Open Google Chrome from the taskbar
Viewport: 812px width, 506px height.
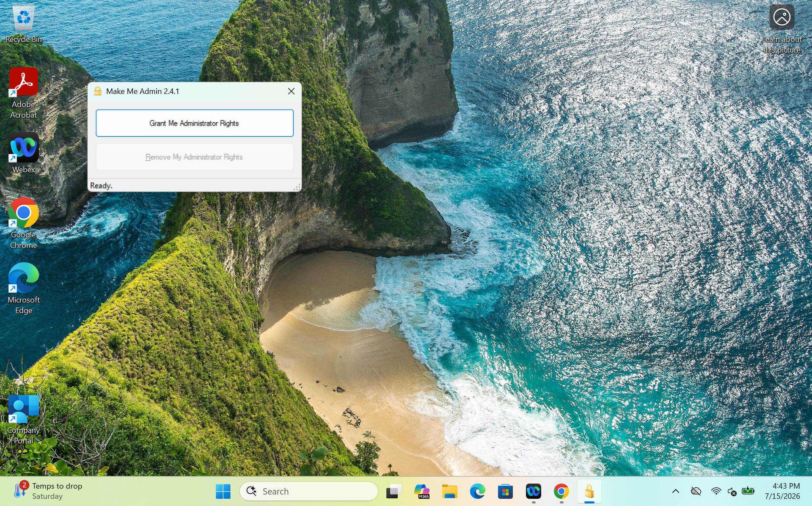point(562,491)
